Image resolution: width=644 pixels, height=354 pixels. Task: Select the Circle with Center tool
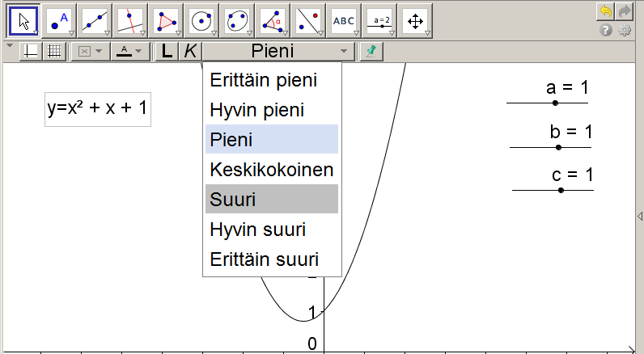point(201,20)
